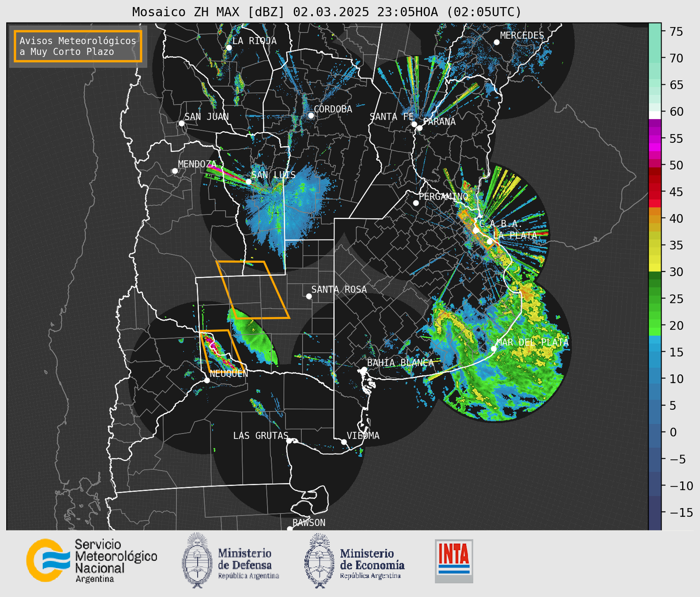Screen dimensions: 700x597
Task: Click the PERGAMINO city label
Action: (x=444, y=196)
